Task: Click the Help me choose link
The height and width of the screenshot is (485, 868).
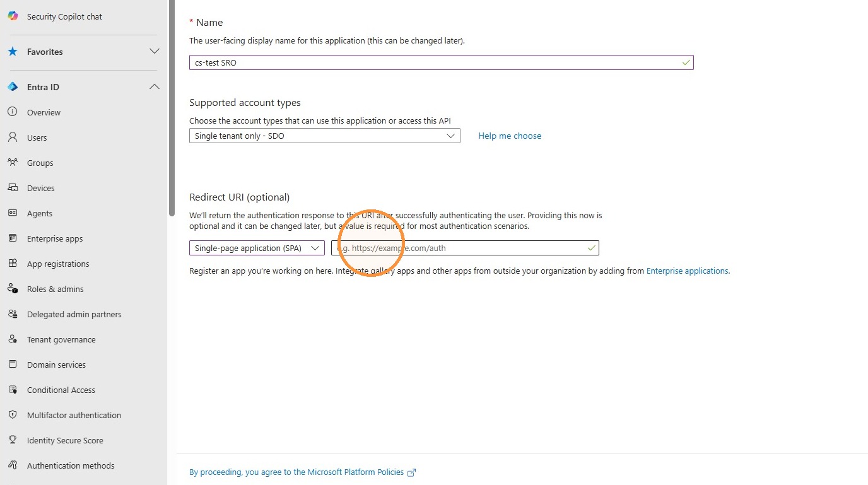Action: pos(510,136)
